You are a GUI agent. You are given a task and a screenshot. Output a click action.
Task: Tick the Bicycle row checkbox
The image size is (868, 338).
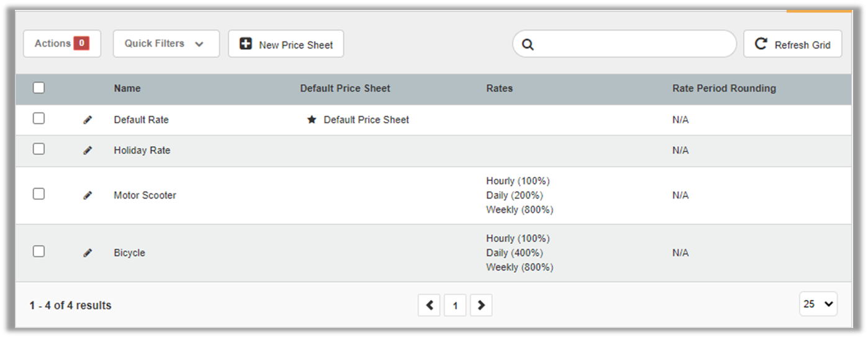pyautogui.click(x=38, y=251)
